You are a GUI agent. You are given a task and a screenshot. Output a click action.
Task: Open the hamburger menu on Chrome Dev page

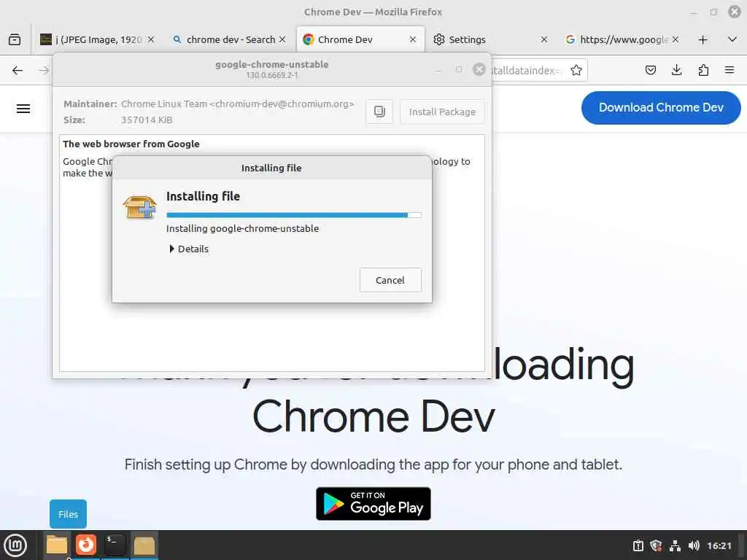click(23, 109)
